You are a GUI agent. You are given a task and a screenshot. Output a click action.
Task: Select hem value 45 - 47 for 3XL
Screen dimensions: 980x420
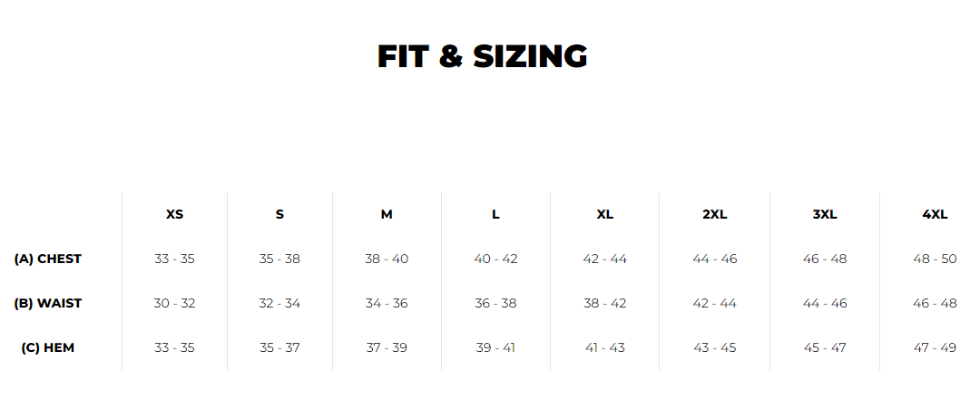(x=825, y=347)
